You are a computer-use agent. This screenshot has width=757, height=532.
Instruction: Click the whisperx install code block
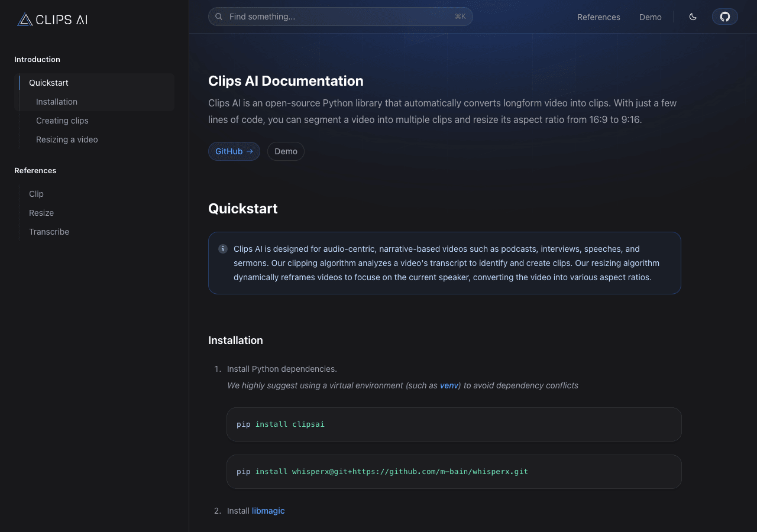[x=454, y=472]
